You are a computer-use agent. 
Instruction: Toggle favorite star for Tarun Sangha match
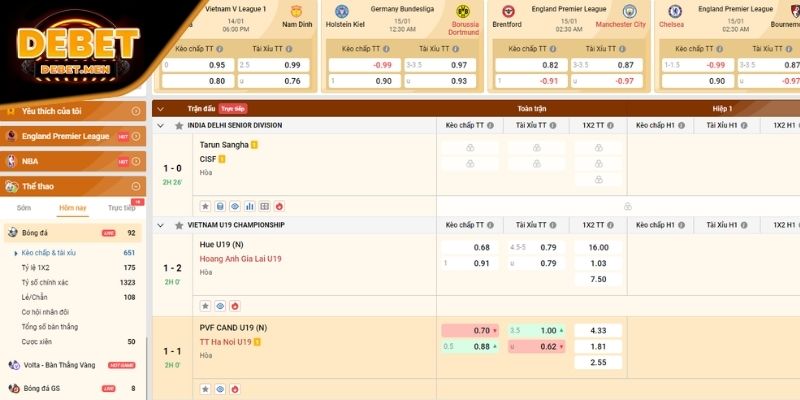coord(205,206)
